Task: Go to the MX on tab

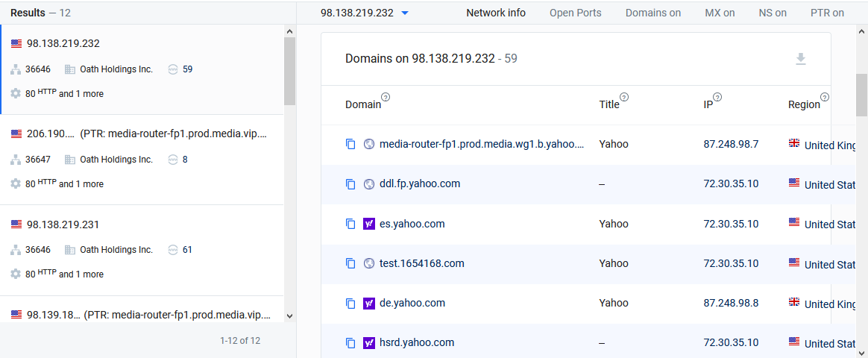Action: click(720, 13)
